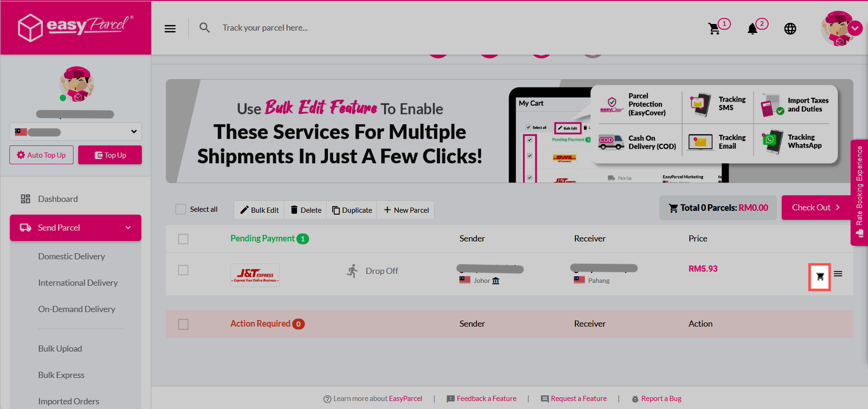Open the shopping cart in header
This screenshot has width=868, height=409.
[x=714, y=28]
